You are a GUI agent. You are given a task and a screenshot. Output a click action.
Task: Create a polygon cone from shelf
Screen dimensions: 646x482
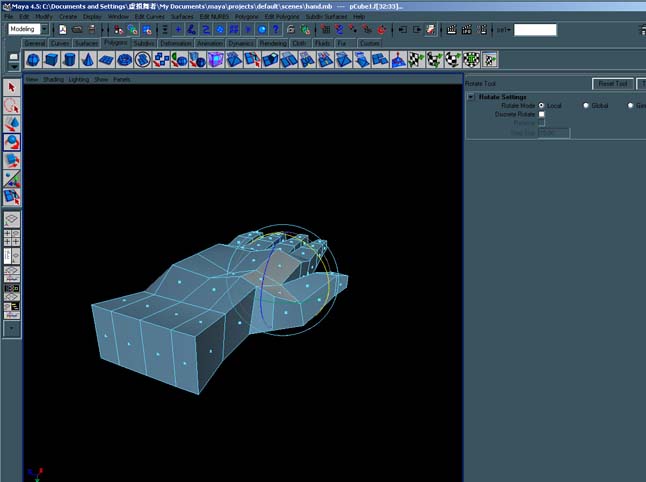tap(87, 60)
